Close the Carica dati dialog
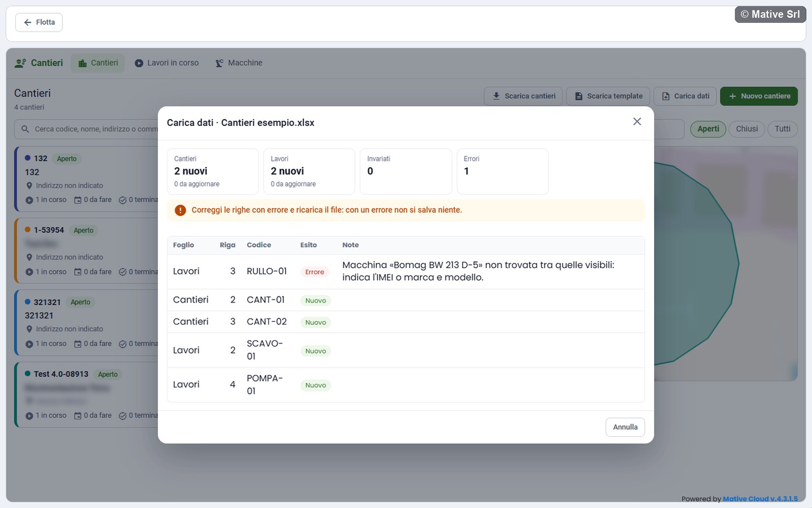Image resolution: width=812 pixels, height=508 pixels. tap(637, 121)
